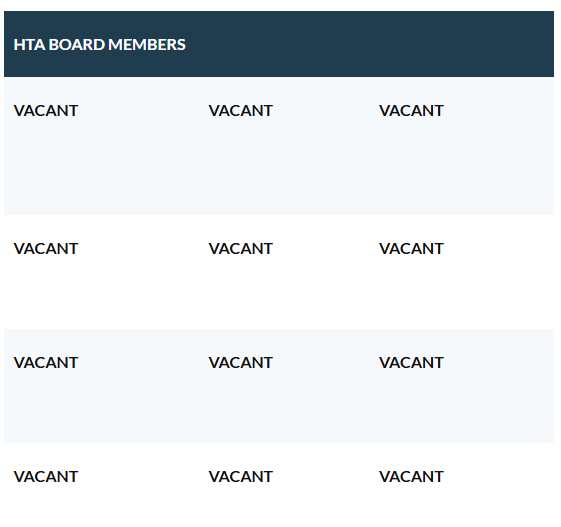Pick VACANT in bottom row, last column
The height and width of the screenshot is (527, 561).
(x=411, y=477)
